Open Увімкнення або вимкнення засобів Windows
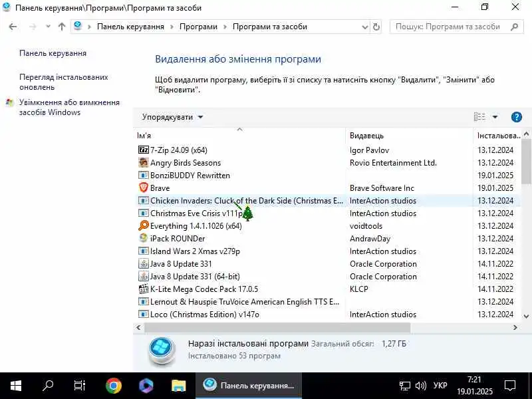 (69, 107)
